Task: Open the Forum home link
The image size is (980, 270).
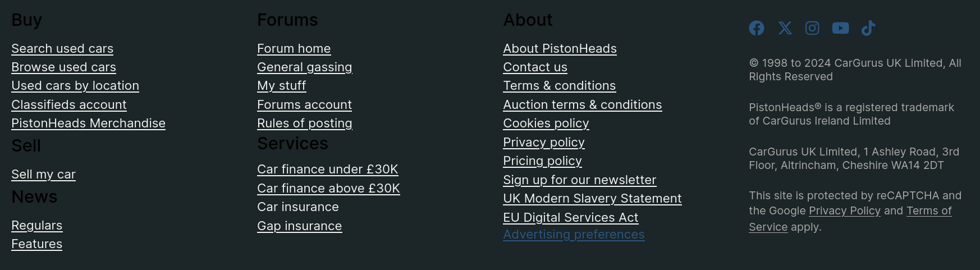Action: click(294, 49)
